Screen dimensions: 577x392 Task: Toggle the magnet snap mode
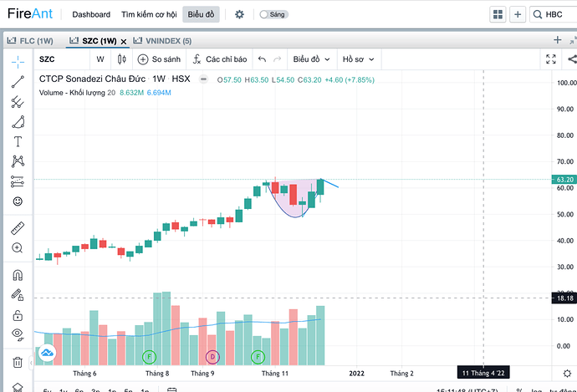[x=18, y=275]
